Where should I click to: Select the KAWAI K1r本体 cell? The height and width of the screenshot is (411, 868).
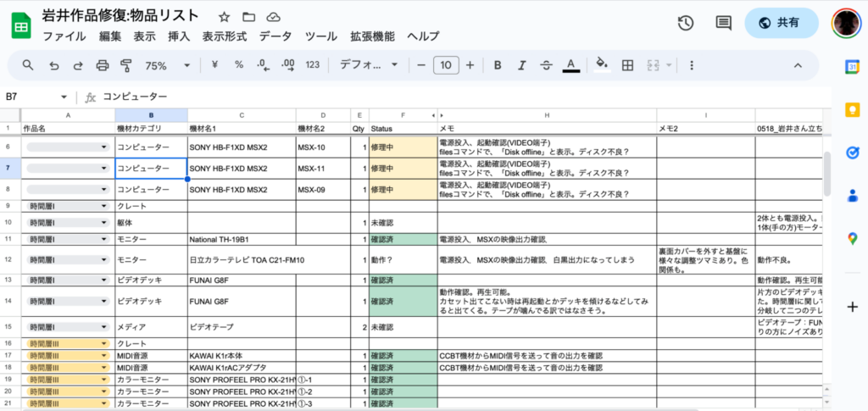tap(242, 356)
